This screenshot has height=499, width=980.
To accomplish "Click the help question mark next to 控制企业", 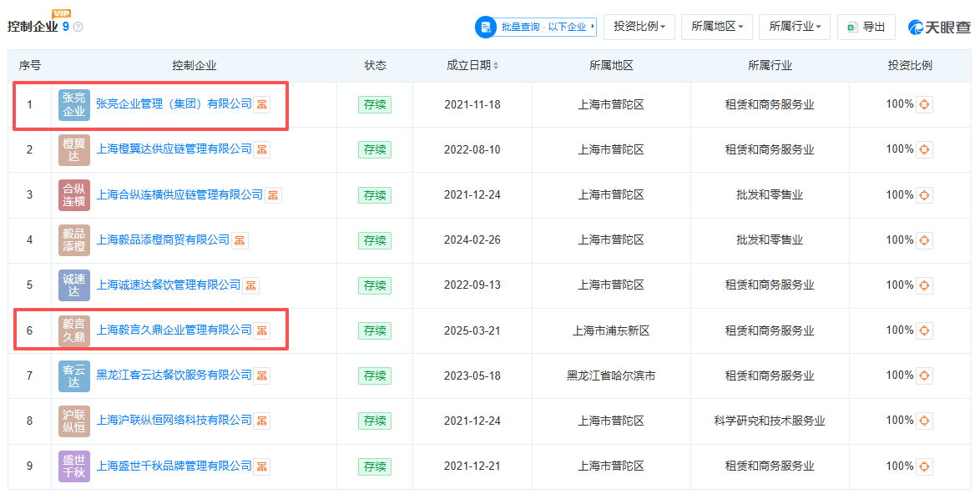I will 78,27.
